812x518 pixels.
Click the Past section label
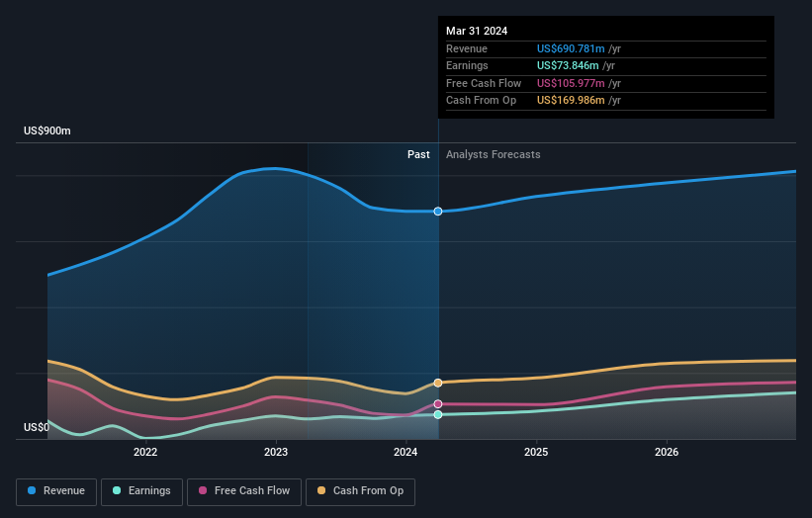point(418,155)
